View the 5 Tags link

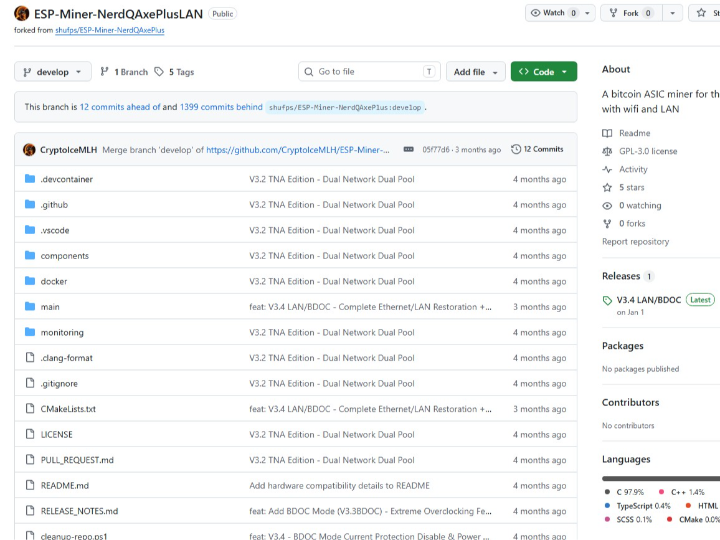[174, 72]
